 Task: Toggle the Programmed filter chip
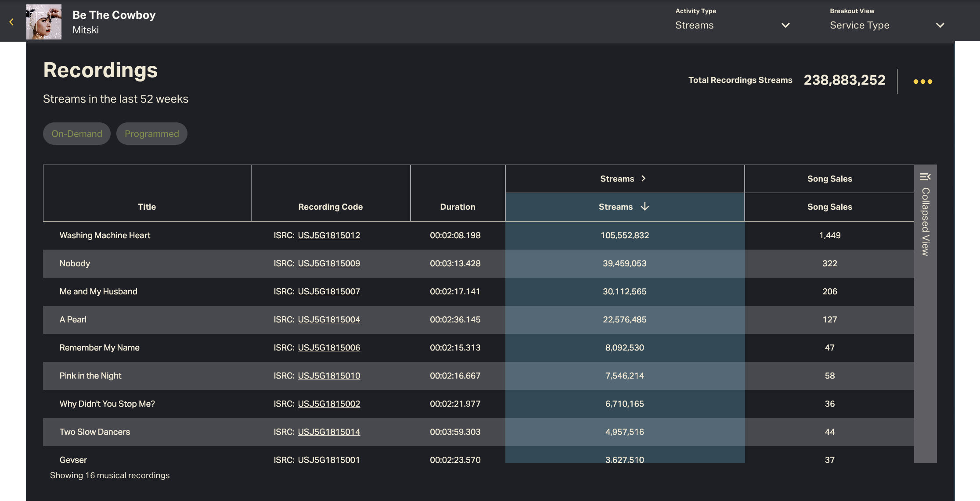point(152,134)
